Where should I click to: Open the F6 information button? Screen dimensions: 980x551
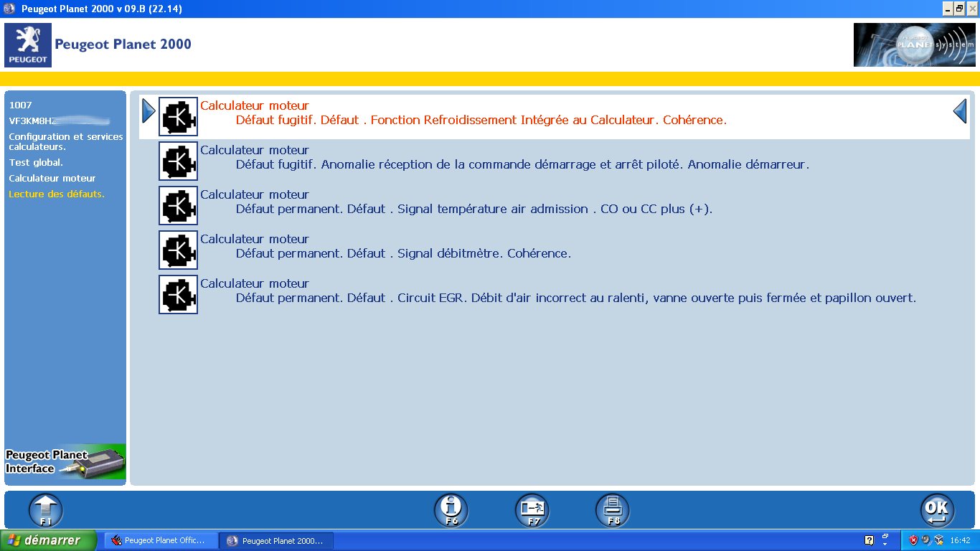point(451,511)
